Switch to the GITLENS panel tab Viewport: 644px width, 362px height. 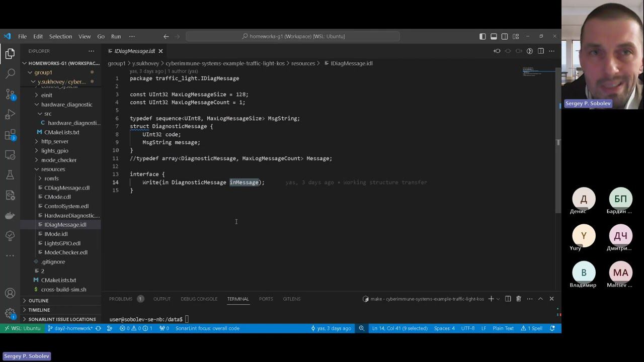[292, 299]
